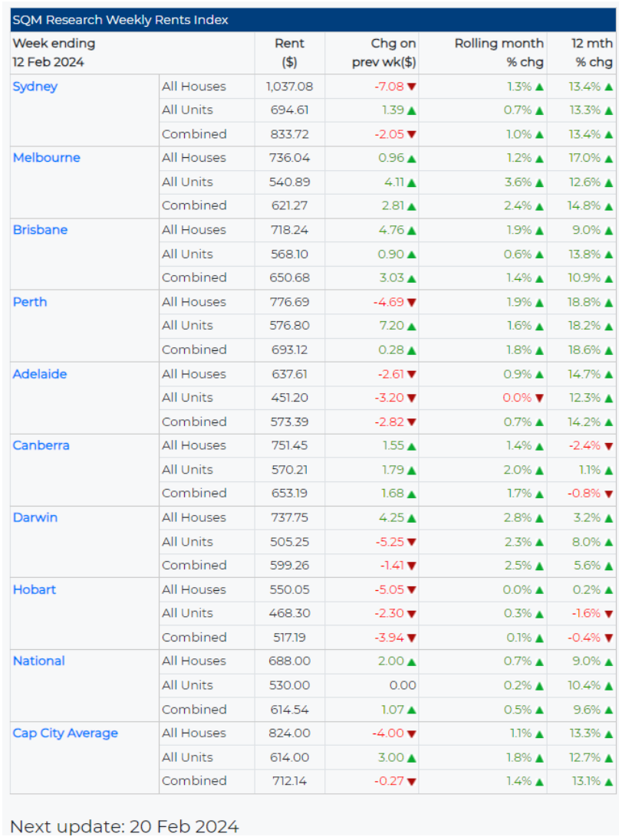Click red arrow beside Hobart Units -1.6%
Viewport: 619px width, 840px height.
coord(608,614)
